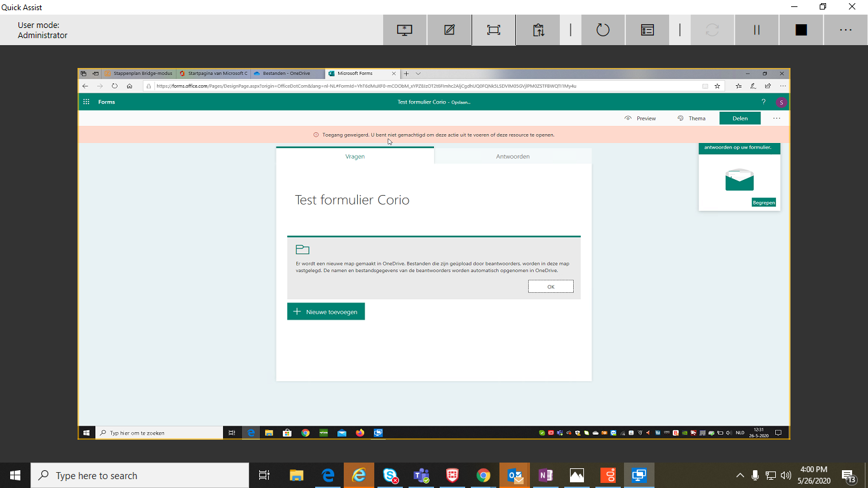Viewport: 868px width, 488px height.
Task: Open the monitor selection icon
Action: (x=405, y=29)
